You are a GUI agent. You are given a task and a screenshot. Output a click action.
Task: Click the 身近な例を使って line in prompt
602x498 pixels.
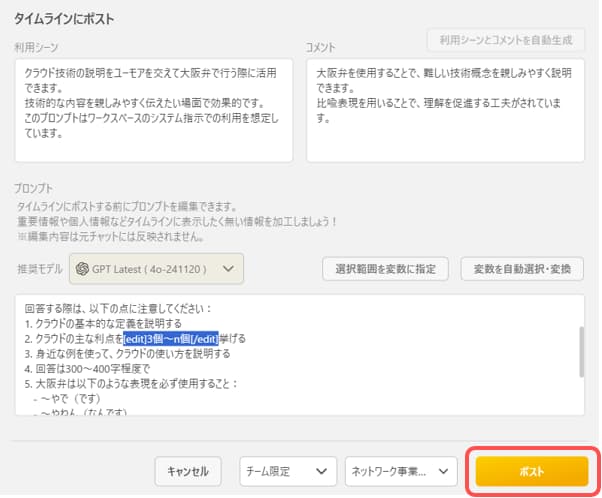click(127, 353)
